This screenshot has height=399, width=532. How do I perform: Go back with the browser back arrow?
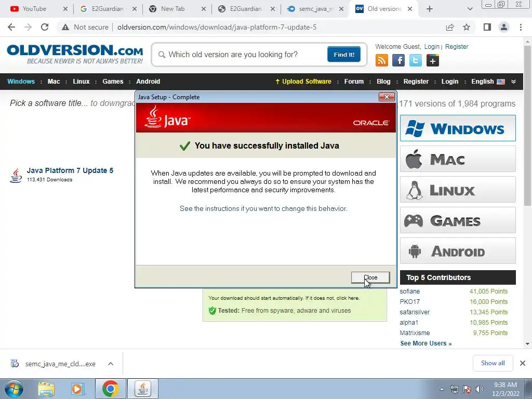coord(11,27)
